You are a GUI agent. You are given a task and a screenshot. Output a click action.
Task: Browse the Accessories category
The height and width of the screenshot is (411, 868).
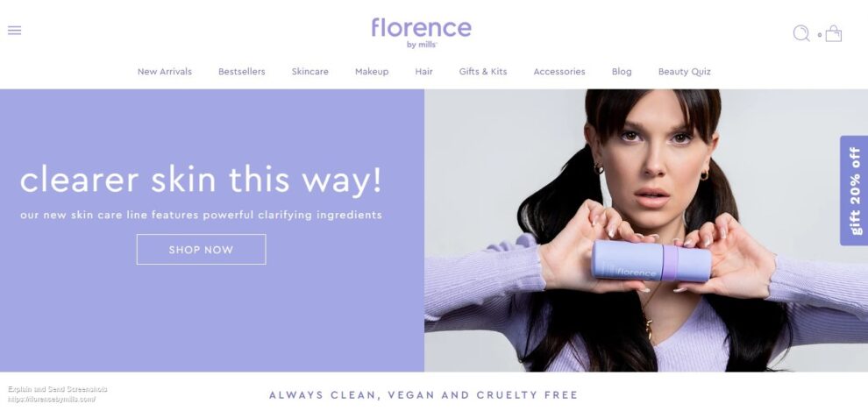tap(559, 71)
